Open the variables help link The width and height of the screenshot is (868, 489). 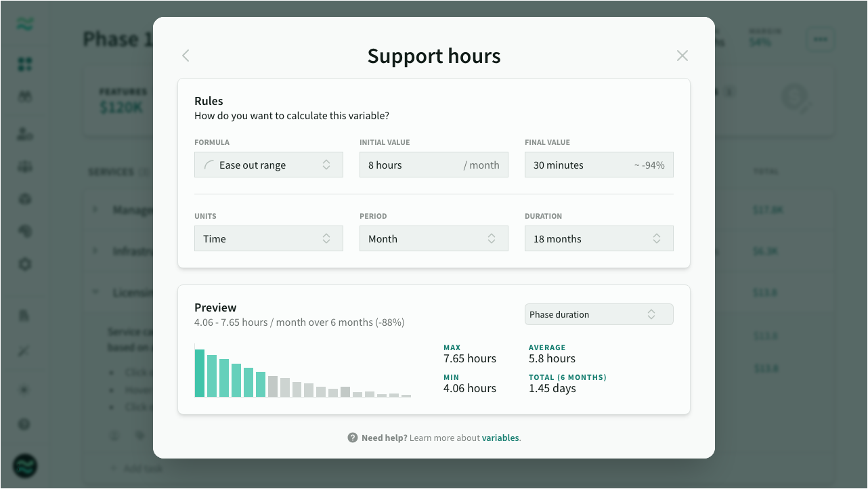click(500, 438)
